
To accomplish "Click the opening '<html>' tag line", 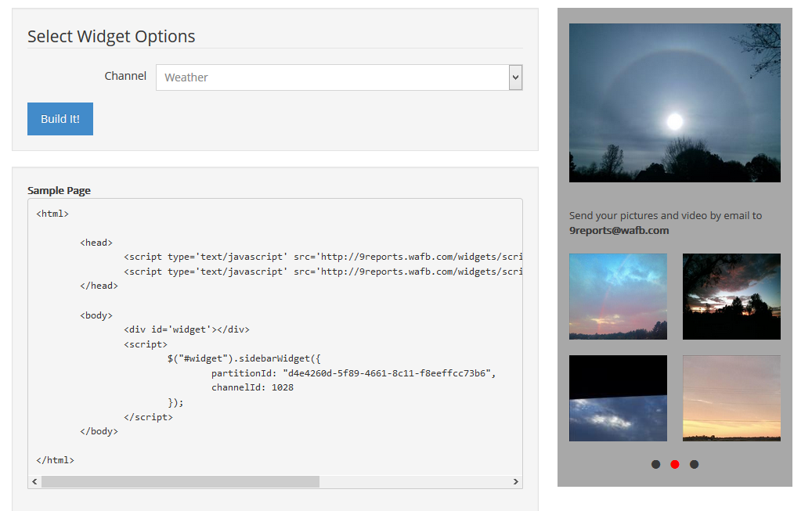I will (52, 214).
